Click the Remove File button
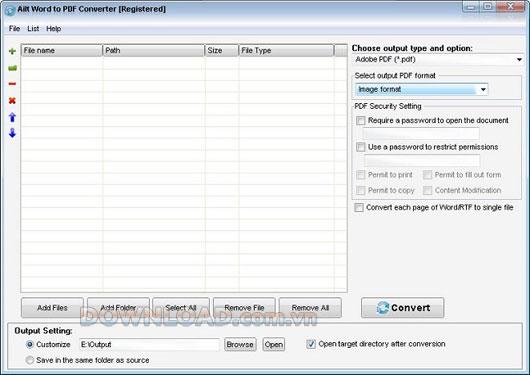Viewport: 530px width, 375px height. click(244, 308)
